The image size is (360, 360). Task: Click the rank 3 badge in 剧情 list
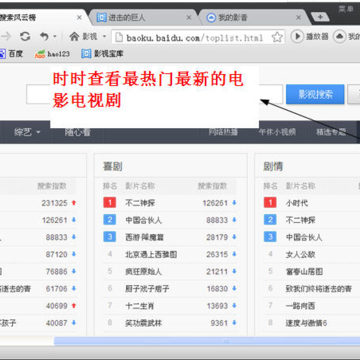270,237
